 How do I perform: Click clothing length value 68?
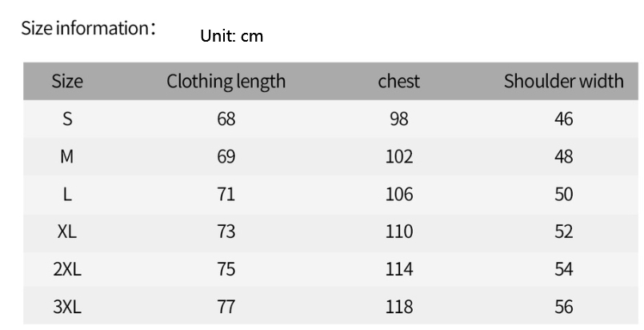point(226,119)
